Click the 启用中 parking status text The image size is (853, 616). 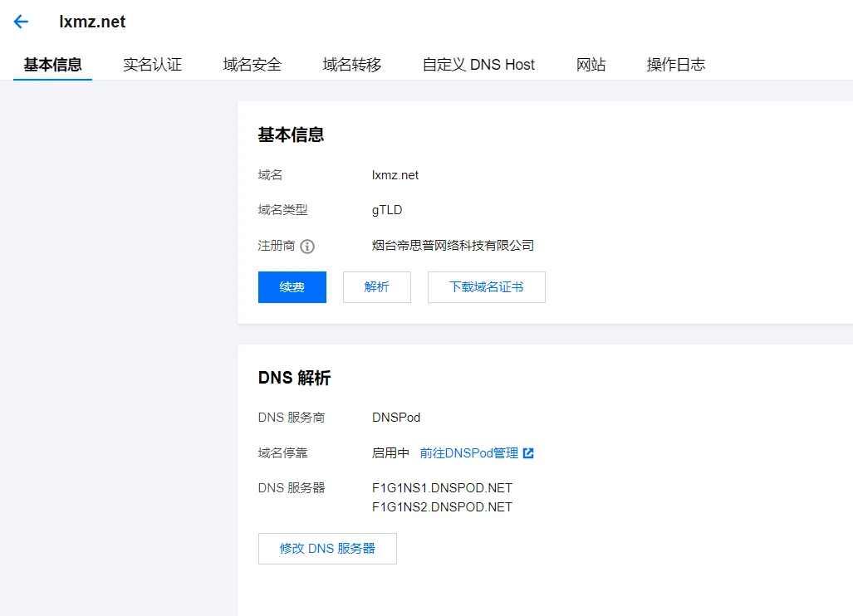(390, 453)
